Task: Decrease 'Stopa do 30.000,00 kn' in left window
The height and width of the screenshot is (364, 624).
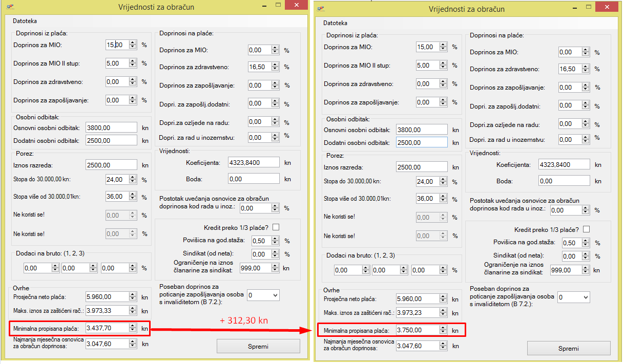Action: click(133, 182)
